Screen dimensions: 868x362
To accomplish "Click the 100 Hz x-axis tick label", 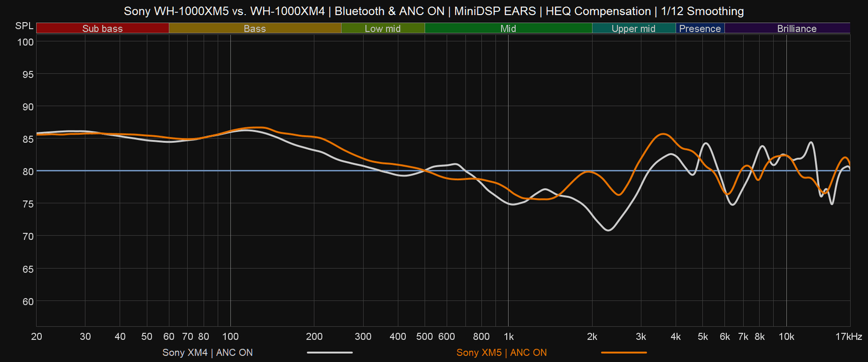I will (x=231, y=336).
